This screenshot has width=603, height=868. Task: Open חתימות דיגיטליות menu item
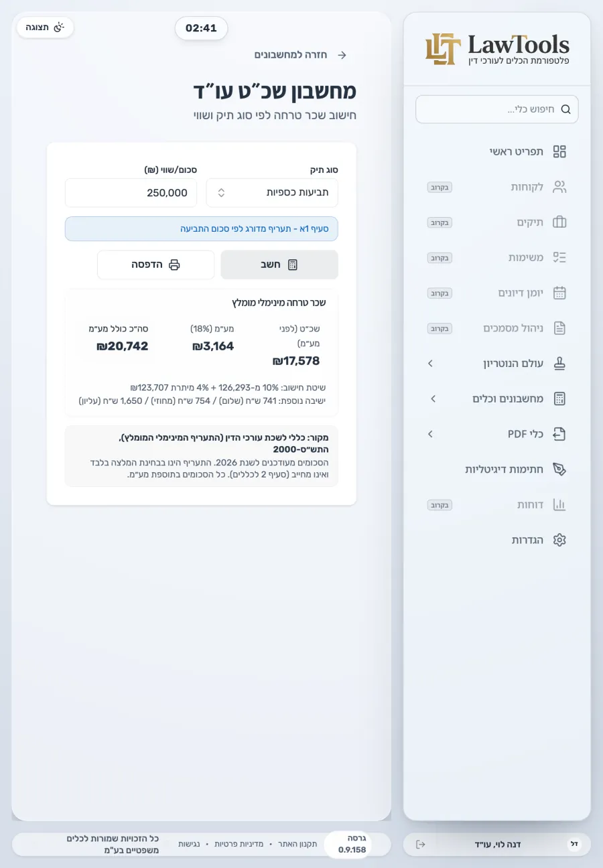pos(497,469)
